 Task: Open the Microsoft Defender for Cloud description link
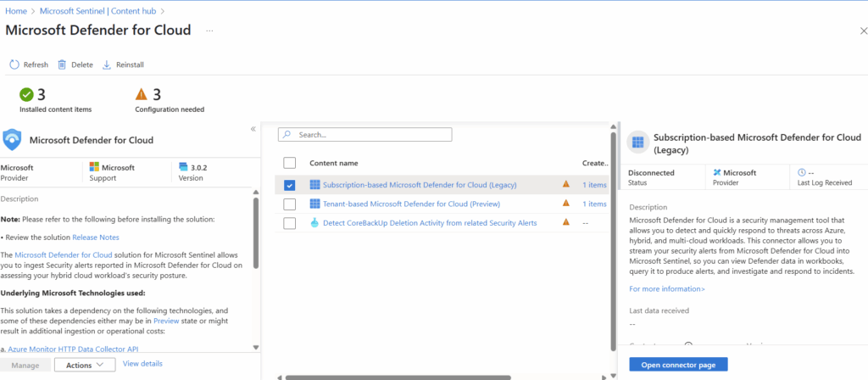click(x=64, y=254)
